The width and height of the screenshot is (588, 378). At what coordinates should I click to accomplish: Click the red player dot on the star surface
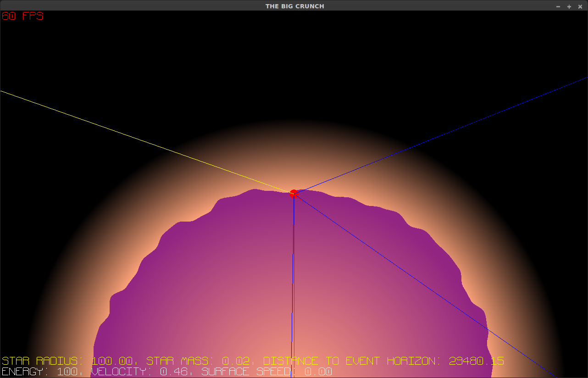click(294, 194)
